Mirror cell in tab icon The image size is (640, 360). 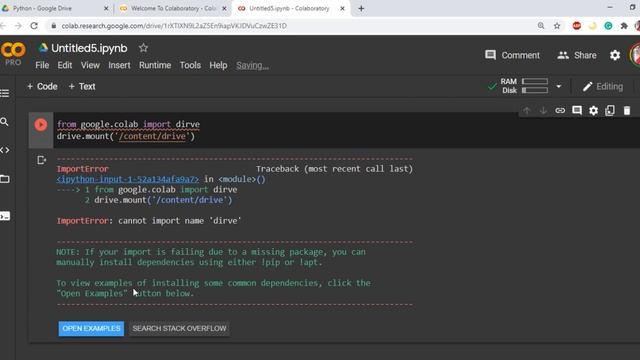click(x=610, y=111)
